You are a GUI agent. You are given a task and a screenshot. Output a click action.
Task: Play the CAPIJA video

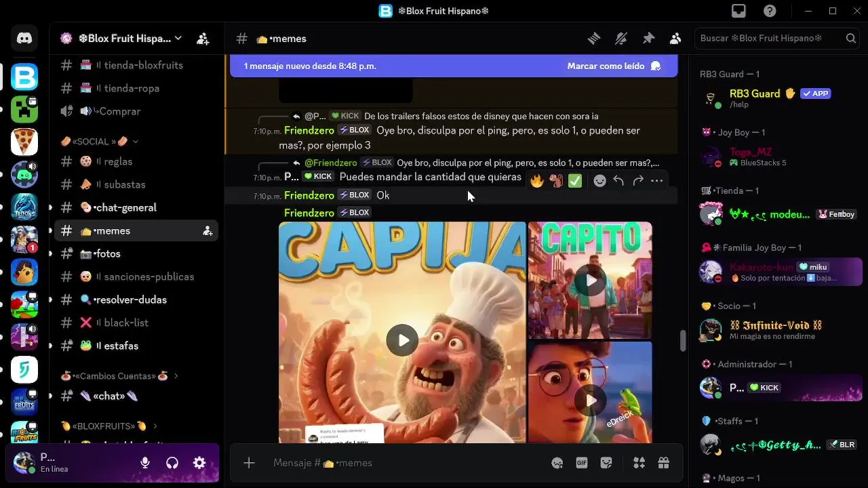[402, 340]
